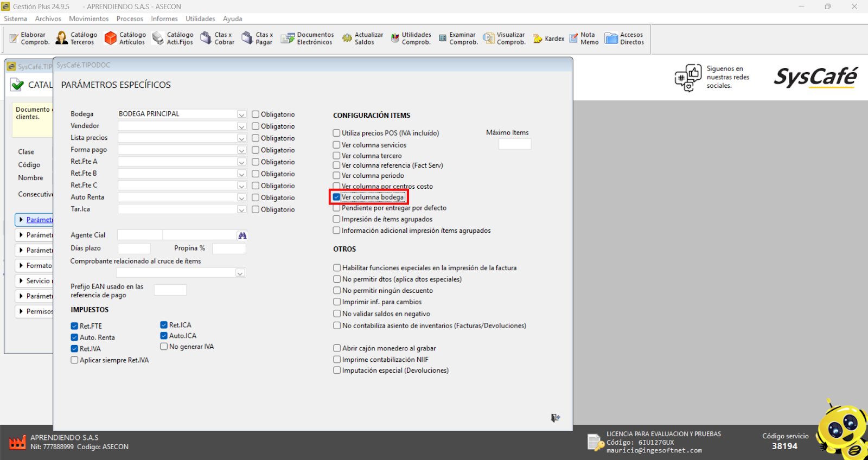Viewport: 868px width, 460px height.
Task: Disable the Ret.FTE tax checkbox
Action: click(74, 326)
